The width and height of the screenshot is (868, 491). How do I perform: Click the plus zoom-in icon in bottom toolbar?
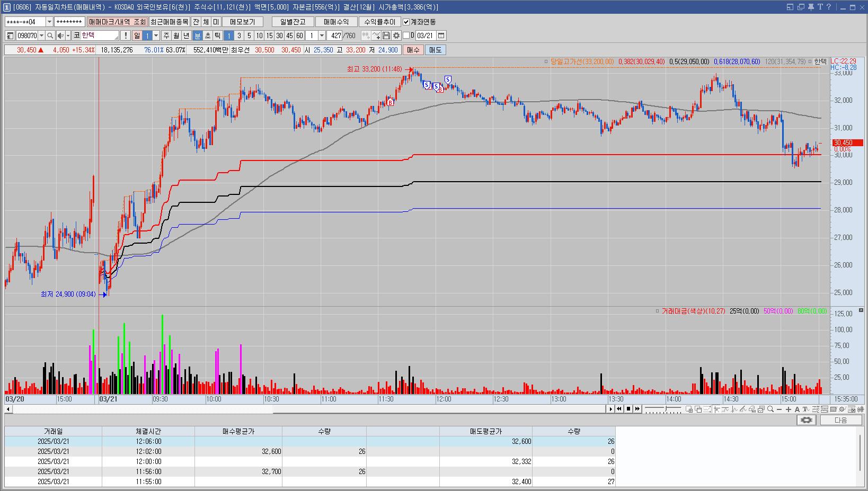click(788, 409)
